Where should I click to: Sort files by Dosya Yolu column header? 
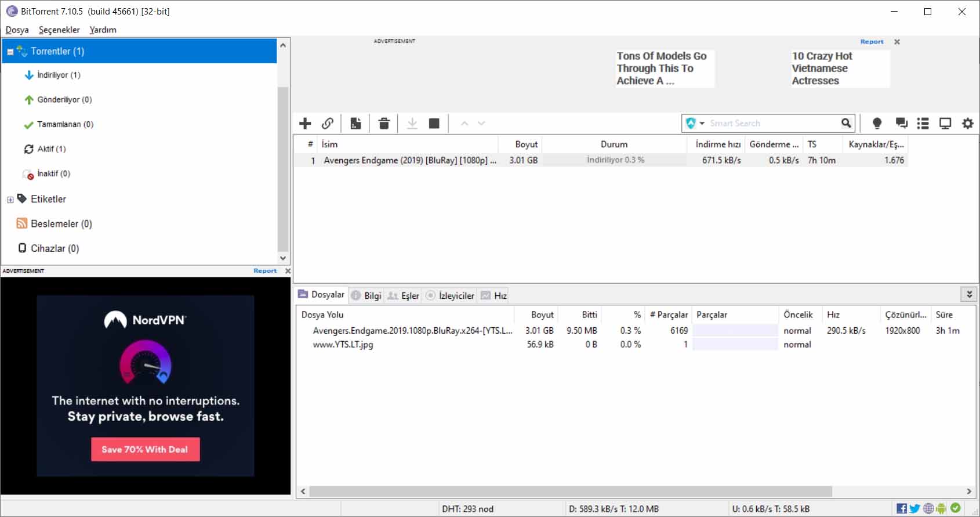405,315
